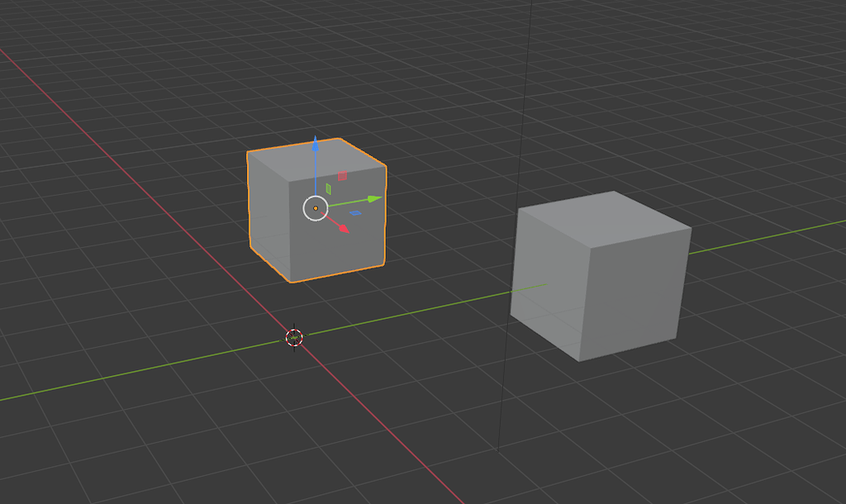Image resolution: width=846 pixels, height=504 pixels.
Task: Select the green plane handle of gizmo
Action: coord(328,188)
